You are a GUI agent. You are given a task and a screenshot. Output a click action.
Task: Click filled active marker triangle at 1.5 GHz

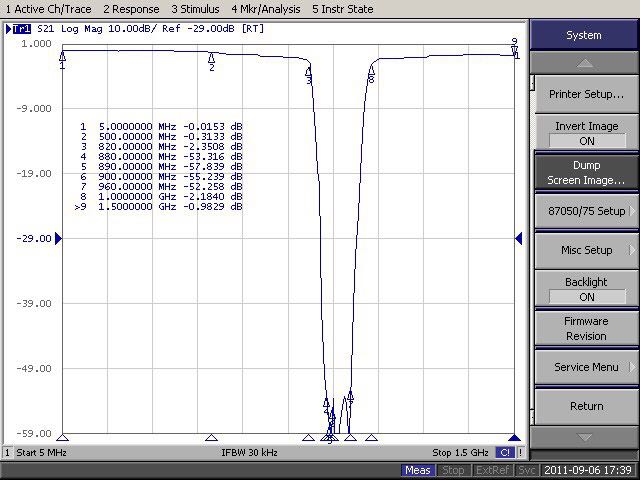pyautogui.click(x=514, y=438)
